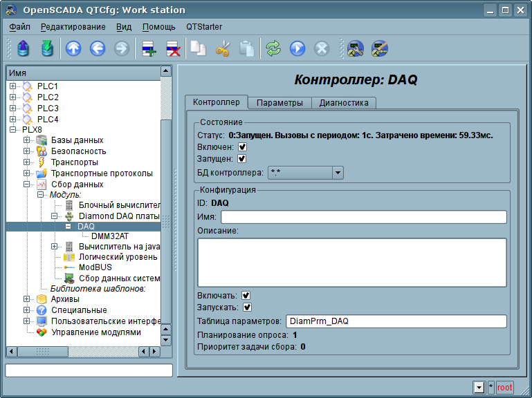Cut the item with the scissors icon
The image size is (532, 398).
(x=223, y=48)
